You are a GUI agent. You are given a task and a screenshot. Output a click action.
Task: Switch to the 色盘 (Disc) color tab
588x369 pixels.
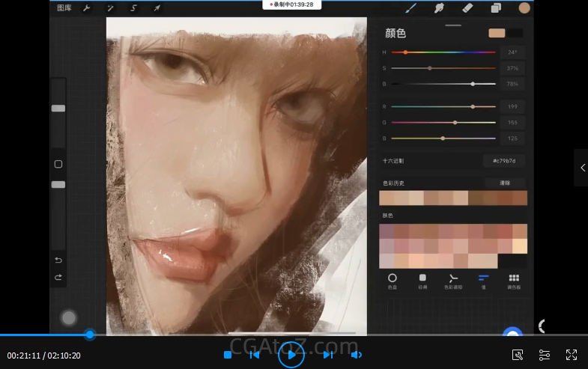pyautogui.click(x=392, y=280)
